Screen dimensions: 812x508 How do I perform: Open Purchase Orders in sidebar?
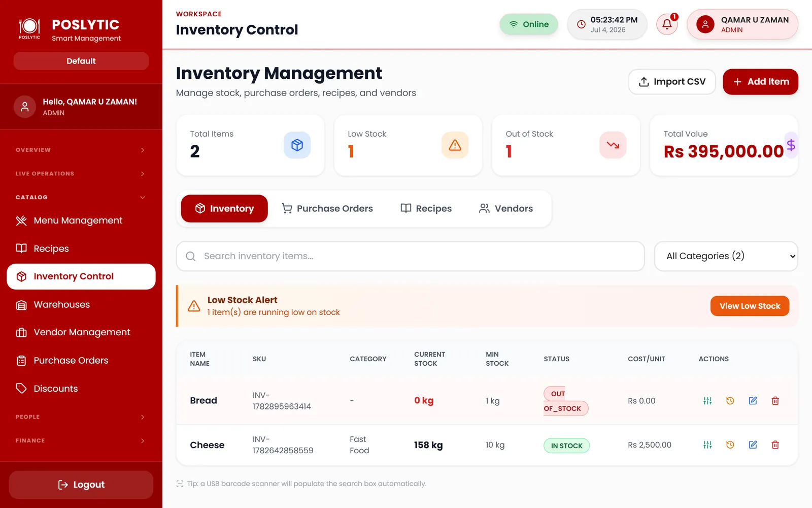81,361
